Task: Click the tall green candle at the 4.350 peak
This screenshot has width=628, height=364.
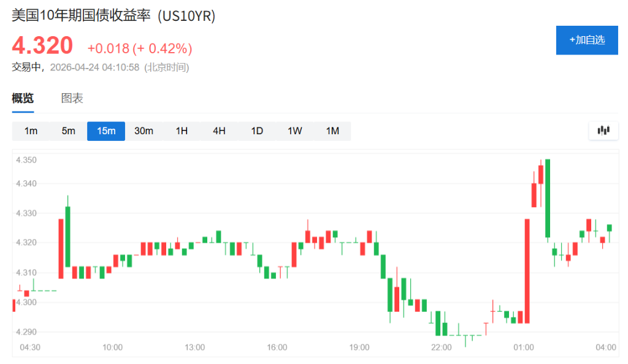Action: click(x=548, y=197)
